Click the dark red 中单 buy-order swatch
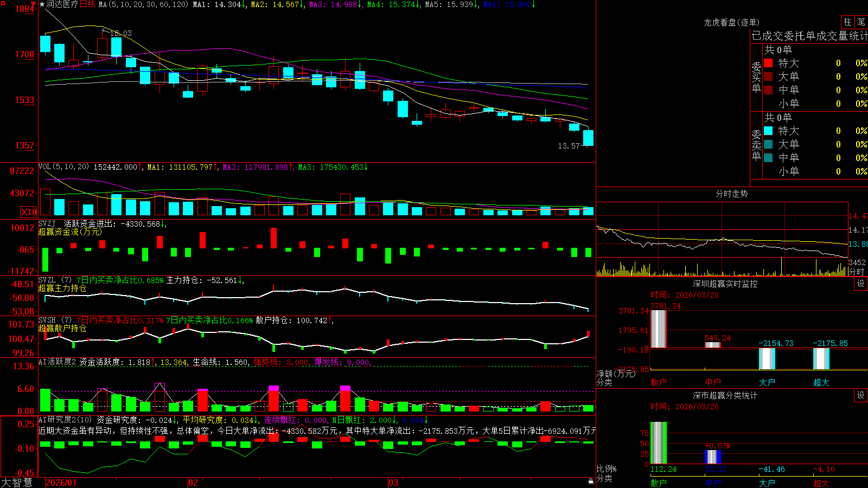The image size is (868, 488). [x=768, y=90]
